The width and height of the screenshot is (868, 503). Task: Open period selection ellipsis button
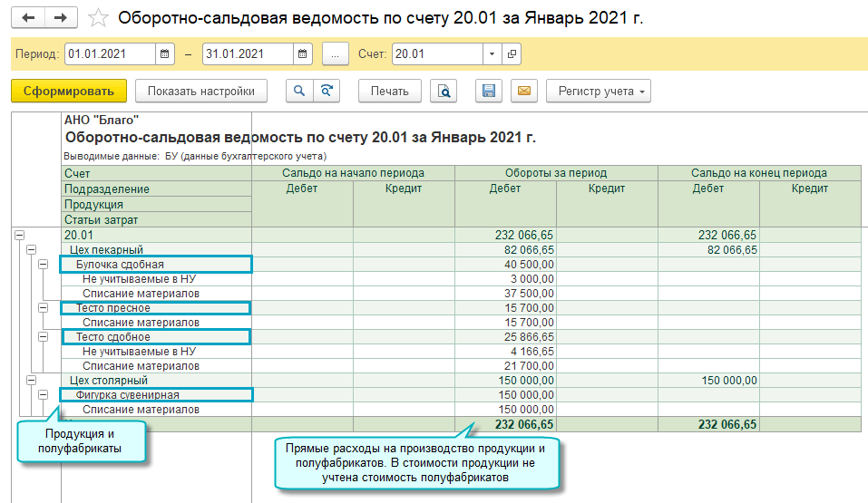click(335, 54)
